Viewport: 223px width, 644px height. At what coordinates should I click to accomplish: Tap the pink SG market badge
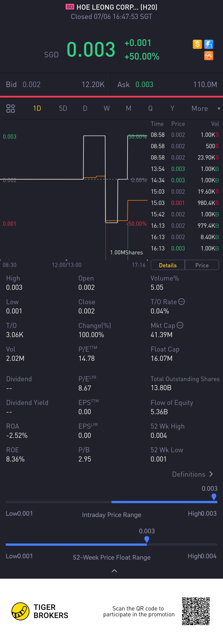point(70,7)
